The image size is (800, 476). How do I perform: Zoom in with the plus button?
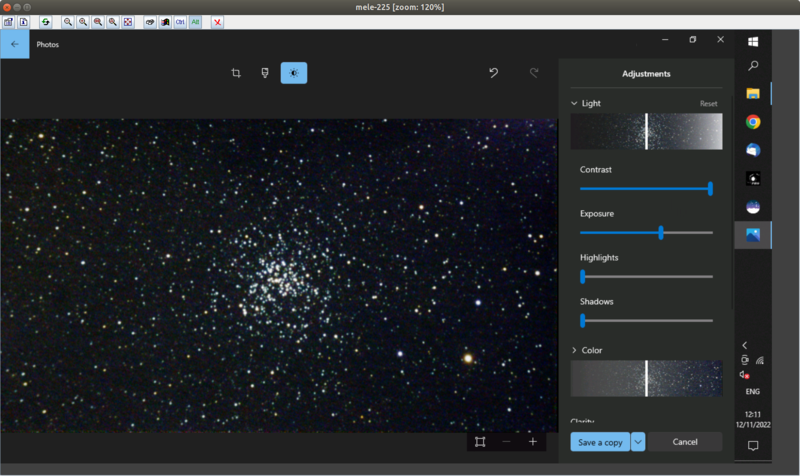tap(533, 442)
